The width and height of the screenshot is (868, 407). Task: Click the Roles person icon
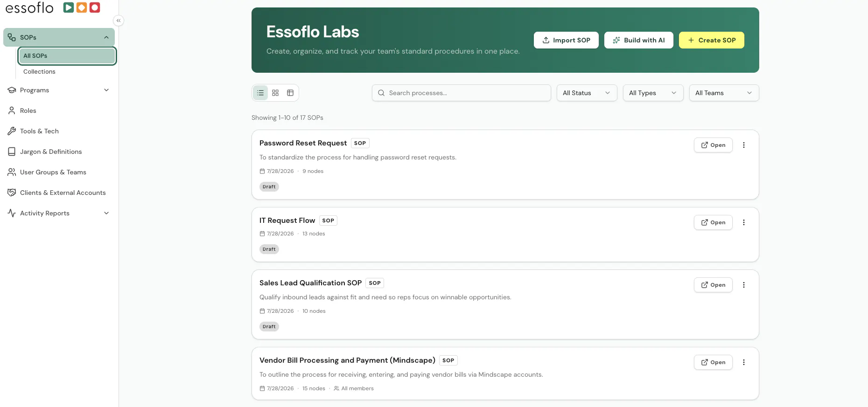click(x=12, y=110)
